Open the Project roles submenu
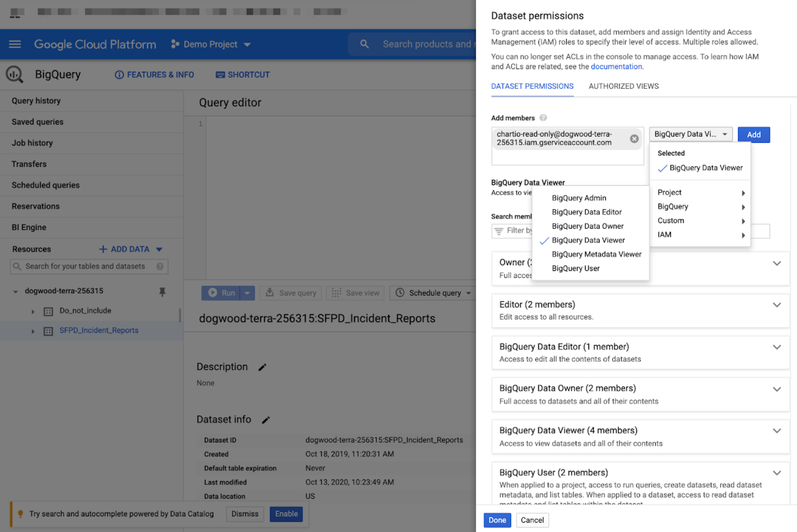 click(x=700, y=192)
